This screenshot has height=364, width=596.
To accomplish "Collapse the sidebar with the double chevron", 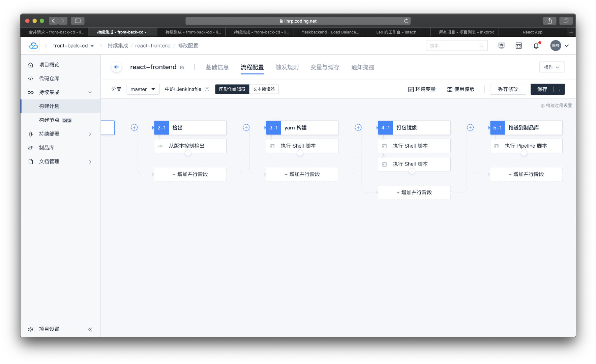I will click(90, 329).
